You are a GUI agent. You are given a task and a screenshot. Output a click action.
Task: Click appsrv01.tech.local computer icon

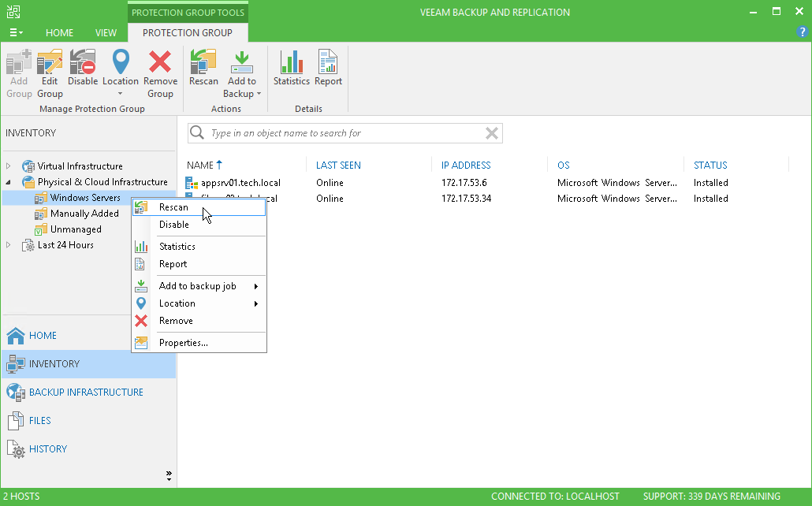[192, 183]
